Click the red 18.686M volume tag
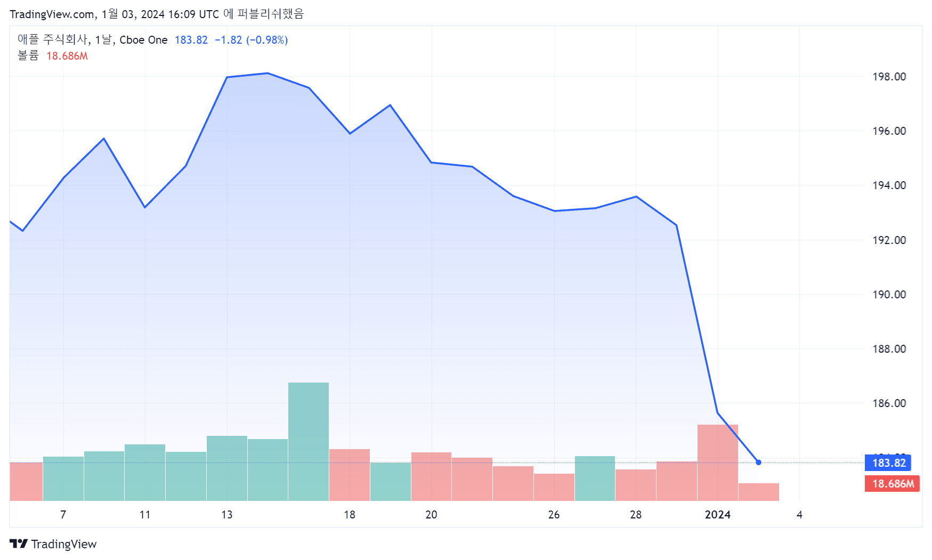Viewport: 932px width, 560px height. pyautogui.click(x=892, y=484)
